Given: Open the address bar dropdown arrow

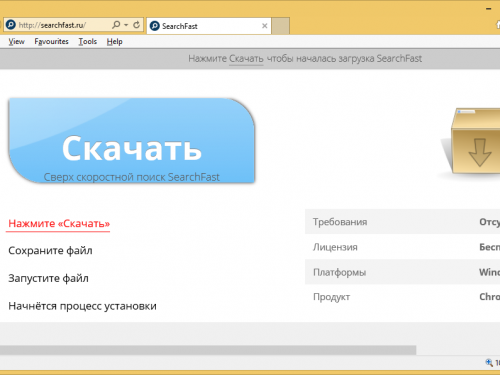Looking at the screenshot, I should (x=126, y=25).
